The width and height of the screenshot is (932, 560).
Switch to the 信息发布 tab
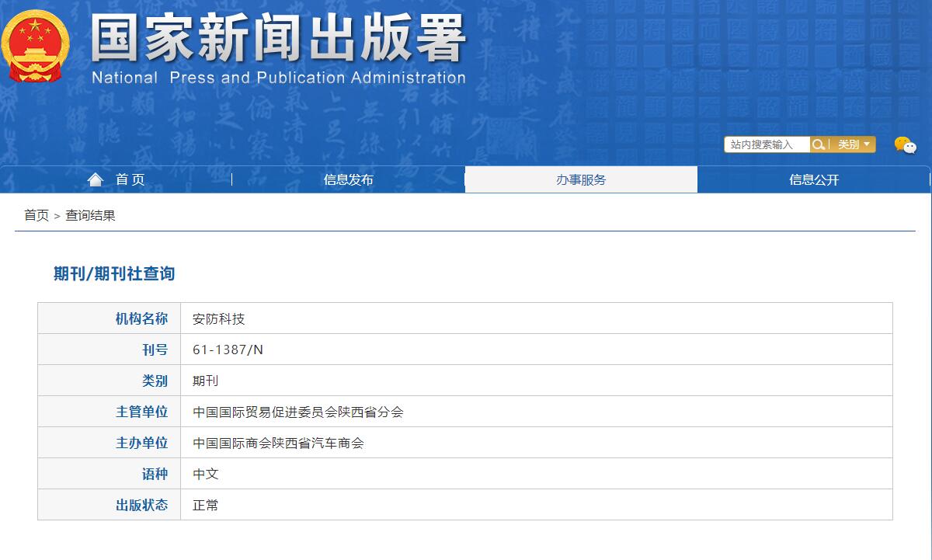point(348,179)
